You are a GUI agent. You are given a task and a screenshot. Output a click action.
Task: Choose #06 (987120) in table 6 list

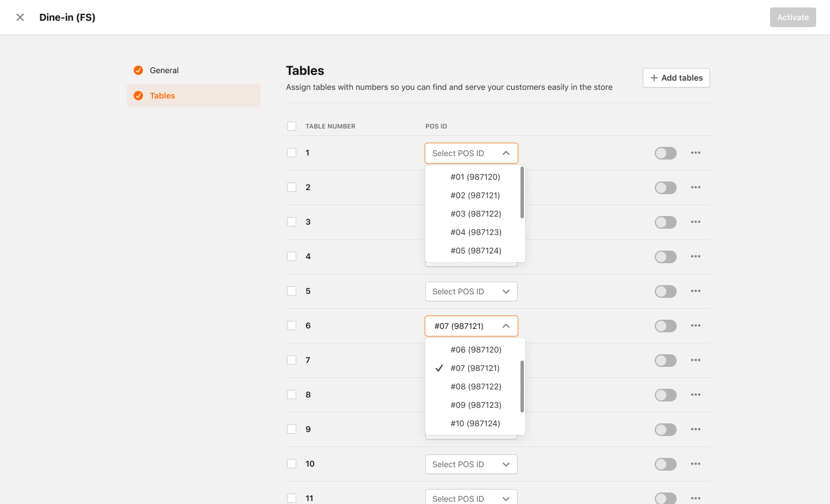point(475,350)
